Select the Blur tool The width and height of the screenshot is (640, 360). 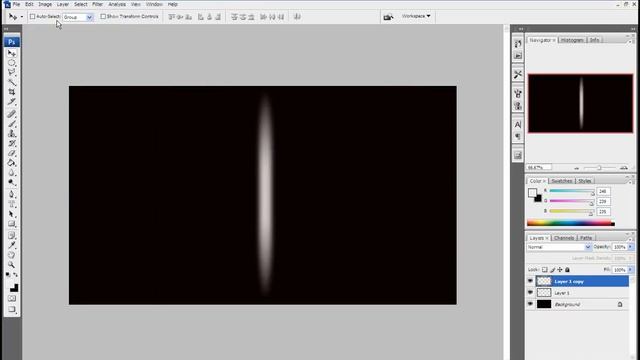pyautogui.click(x=11, y=173)
